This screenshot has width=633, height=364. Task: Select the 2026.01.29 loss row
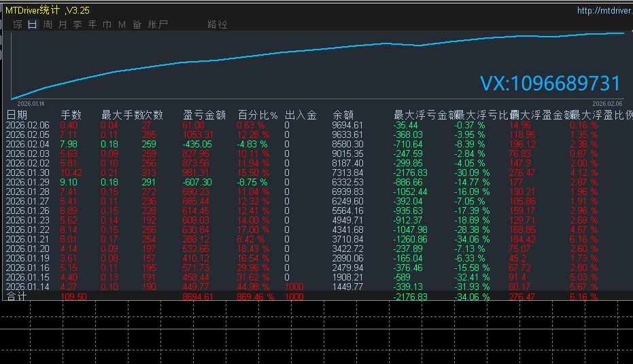point(28,183)
